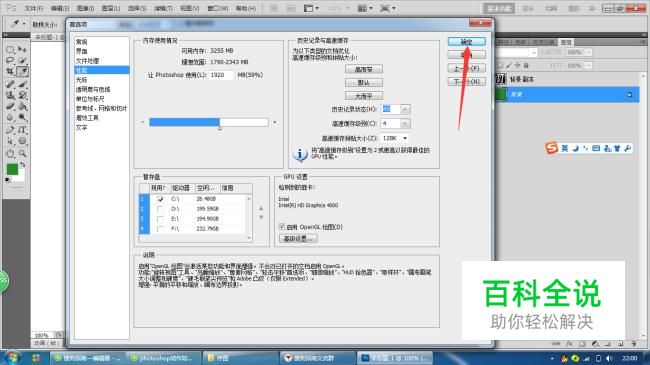Select the Hand tool

pyautogui.click(x=10, y=153)
